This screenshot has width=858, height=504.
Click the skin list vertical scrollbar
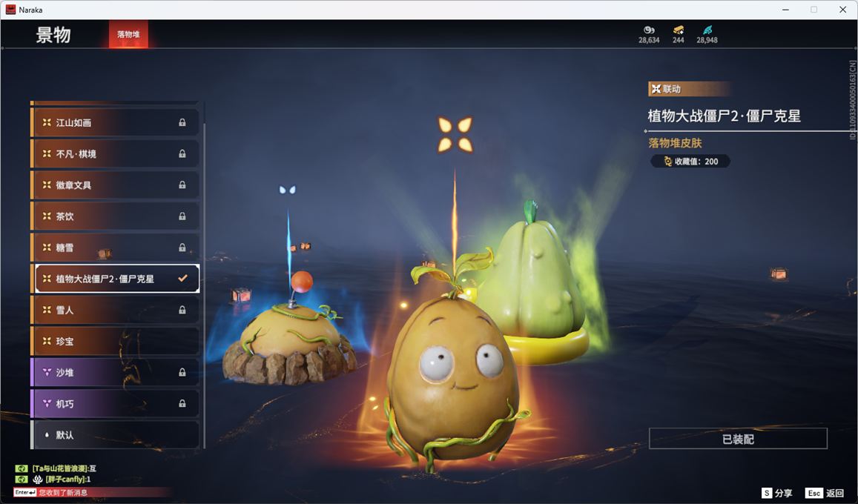(x=204, y=274)
